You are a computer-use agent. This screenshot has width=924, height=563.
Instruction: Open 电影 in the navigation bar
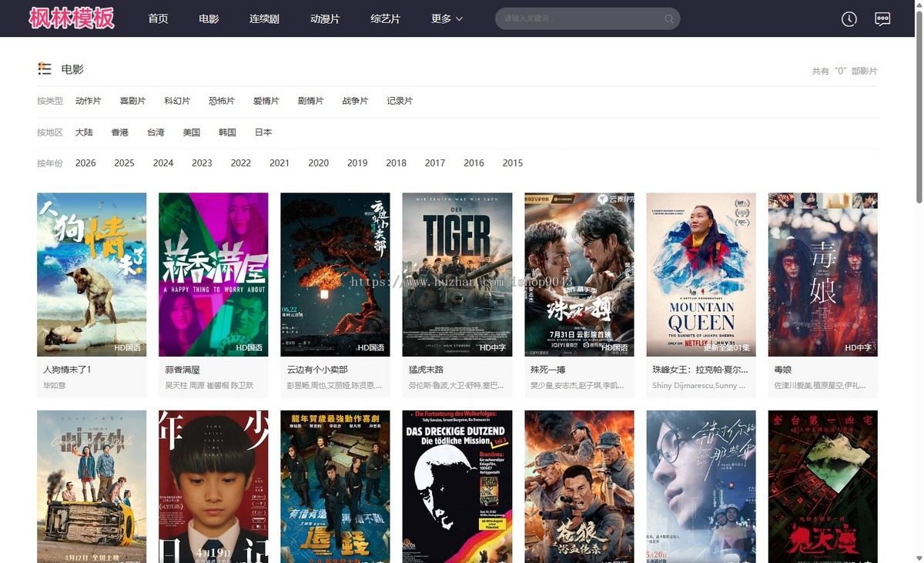(x=209, y=18)
